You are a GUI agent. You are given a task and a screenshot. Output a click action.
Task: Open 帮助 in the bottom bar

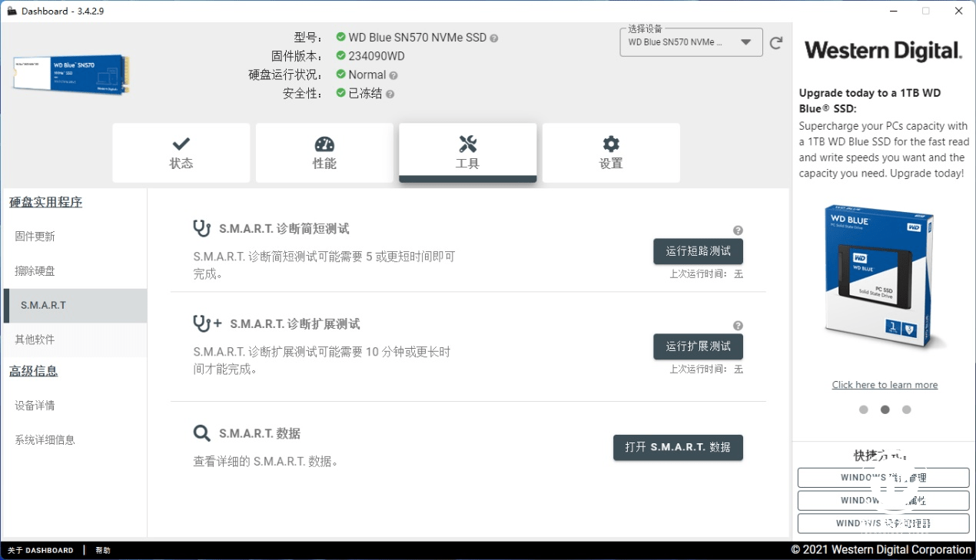pos(102,550)
